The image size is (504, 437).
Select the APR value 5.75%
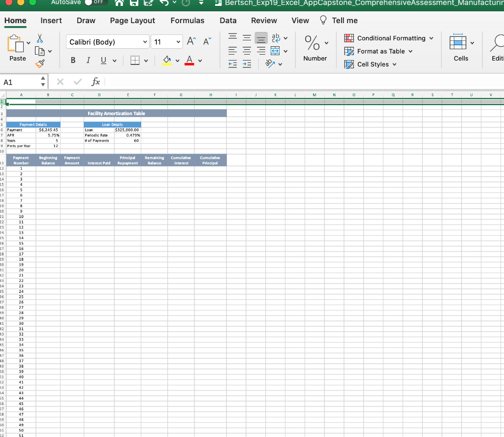point(48,135)
